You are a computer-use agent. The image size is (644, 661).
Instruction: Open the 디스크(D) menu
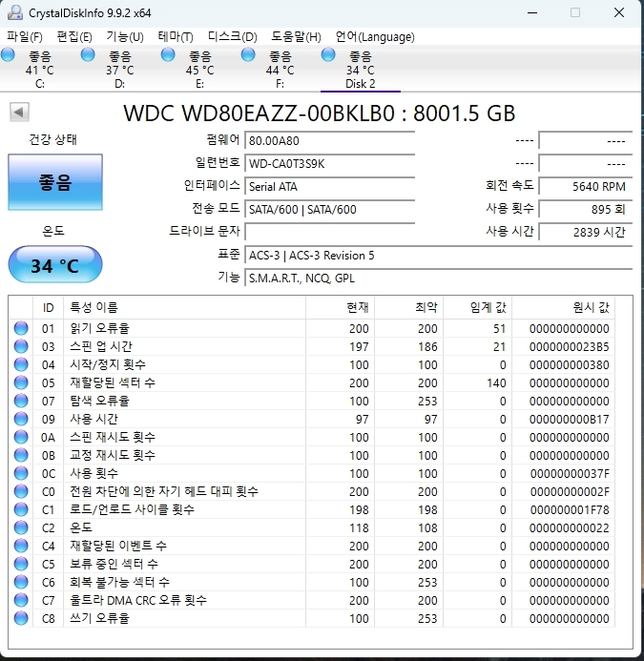coord(233,36)
